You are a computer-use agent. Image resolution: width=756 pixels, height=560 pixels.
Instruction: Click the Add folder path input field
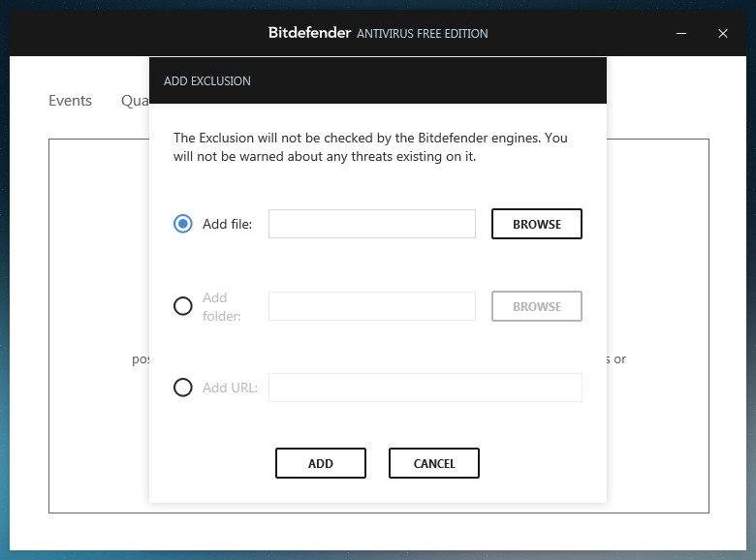pyautogui.click(x=372, y=306)
